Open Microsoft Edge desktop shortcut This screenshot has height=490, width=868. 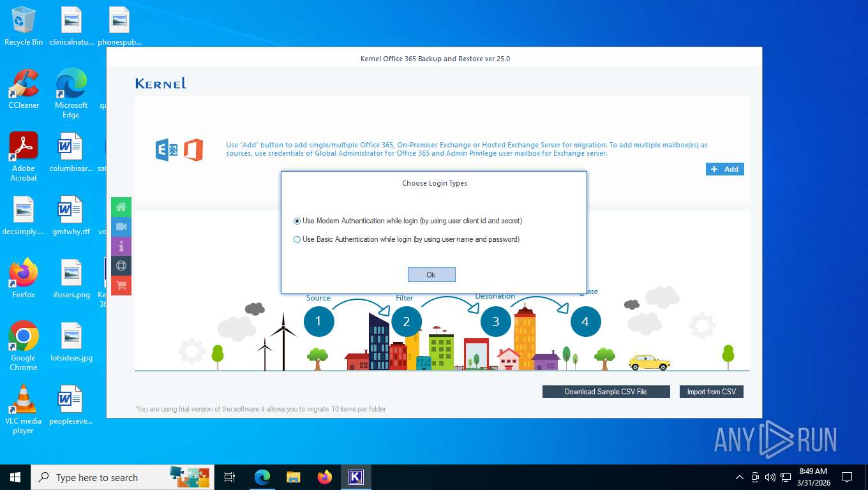click(71, 94)
